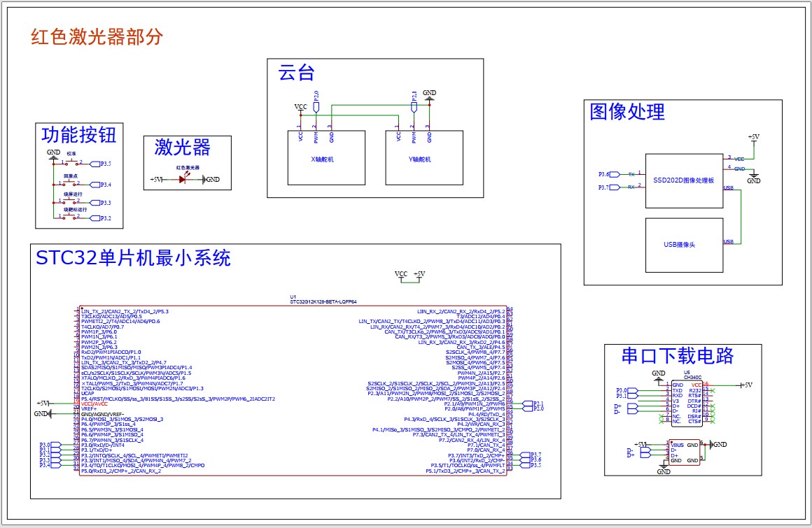Click the 串口下载电路 section heading
Screen dimensions: 812x528
coord(678,356)
